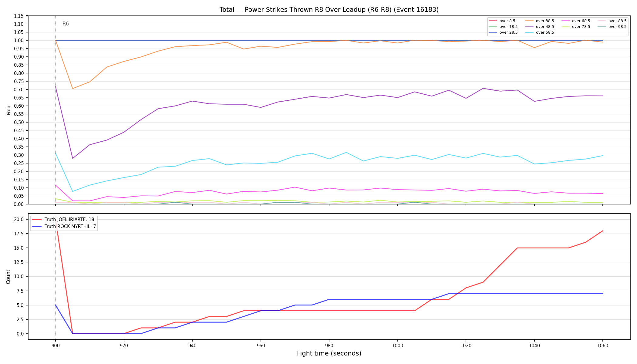Click the 'over 78.5' legend entry
Image resolution: width=637 pixels, height=364 pixels.
pos(576,27)
